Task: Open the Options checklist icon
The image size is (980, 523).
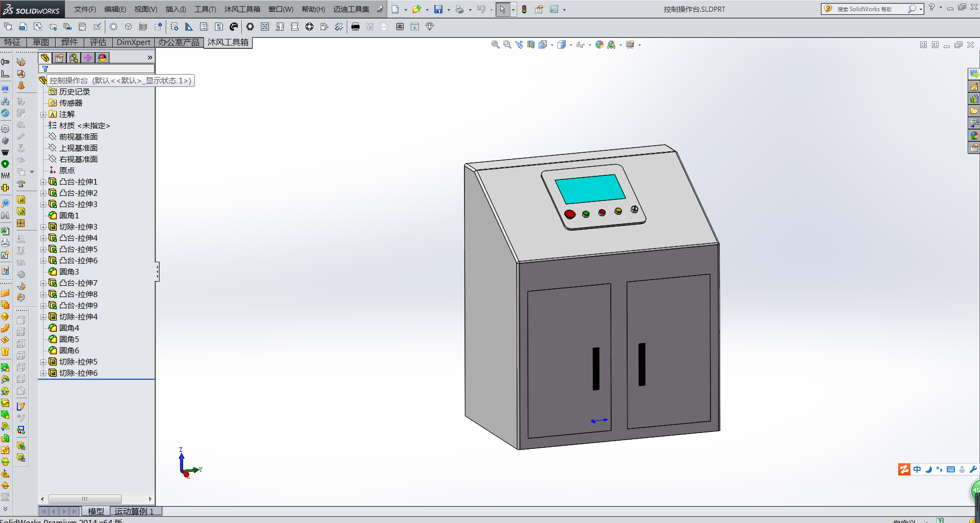Action: (554, 9)
